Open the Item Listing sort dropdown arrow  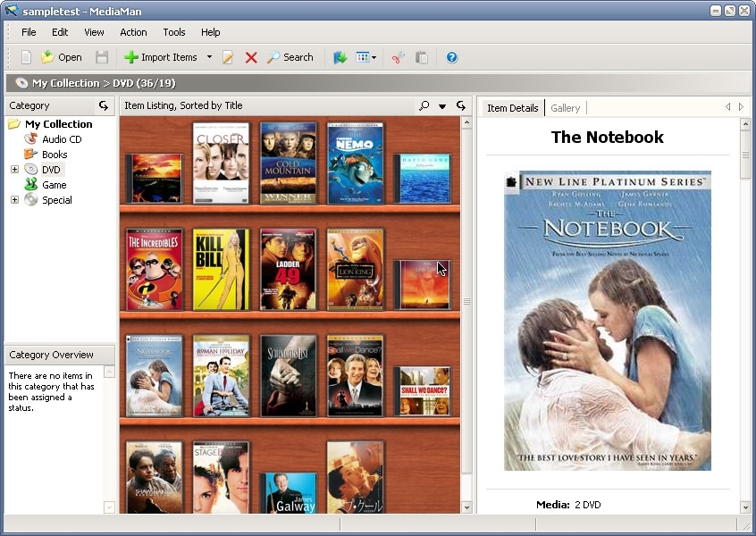pyautogui.click(x=442, y=106)
